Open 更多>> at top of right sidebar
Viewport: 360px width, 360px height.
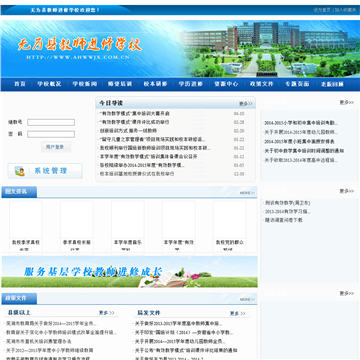point(347,103)
